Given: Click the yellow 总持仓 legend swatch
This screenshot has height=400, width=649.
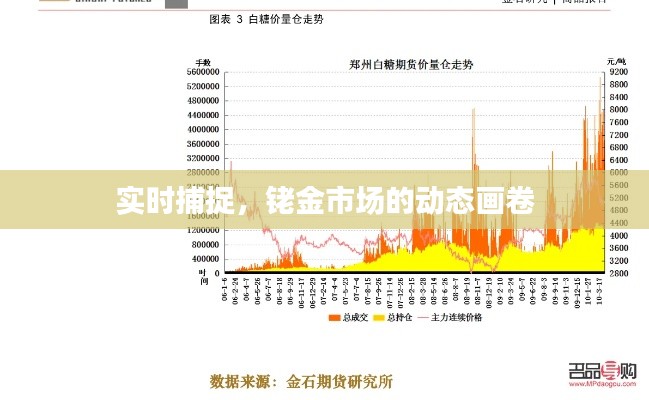Looking at the screenshot, I should [376, 318].
